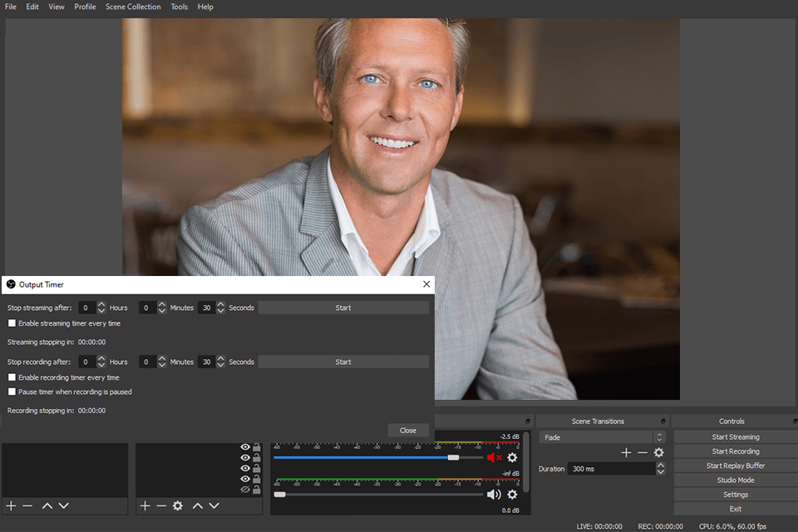Open transition properties via the gear icon

pos(659,451)
